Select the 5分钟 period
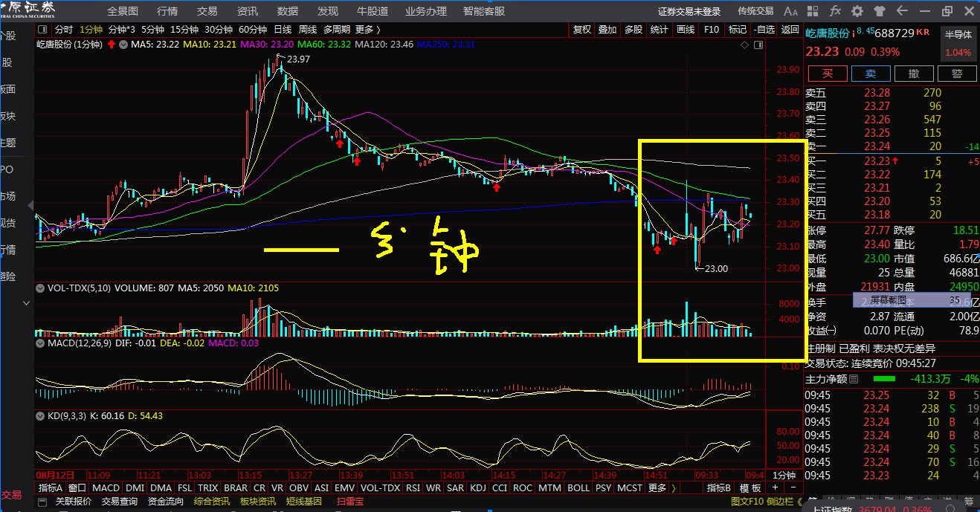The height and width of the screenshot is (512, 980). [x=152, y=30]
